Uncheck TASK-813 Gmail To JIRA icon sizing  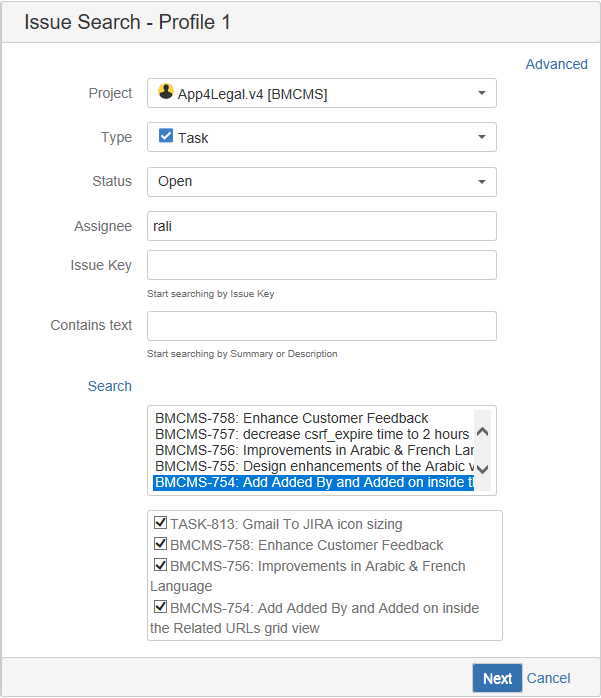coord(160,522)
